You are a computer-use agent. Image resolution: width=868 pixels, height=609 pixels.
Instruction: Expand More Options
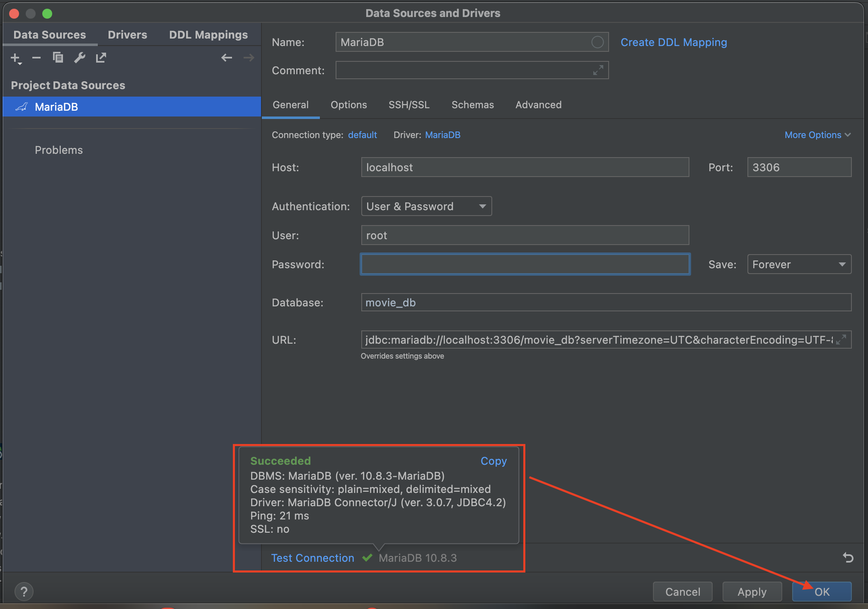click(x=817, y=135)
